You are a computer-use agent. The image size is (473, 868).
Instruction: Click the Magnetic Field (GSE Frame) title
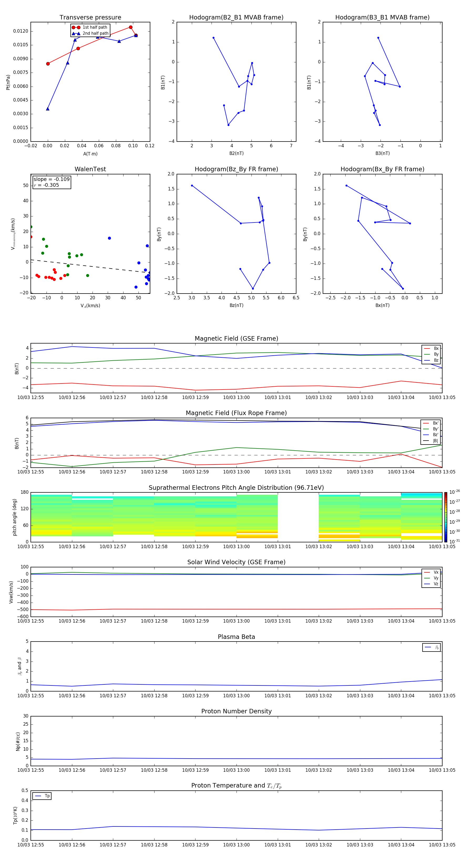tap(236, 339)
